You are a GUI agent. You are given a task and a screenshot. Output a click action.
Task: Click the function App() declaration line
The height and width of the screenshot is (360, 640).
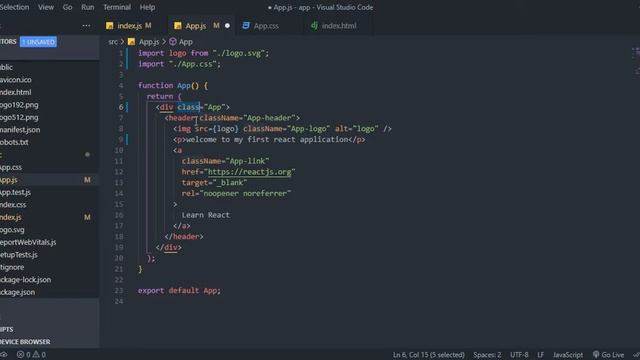pos(173,85)
